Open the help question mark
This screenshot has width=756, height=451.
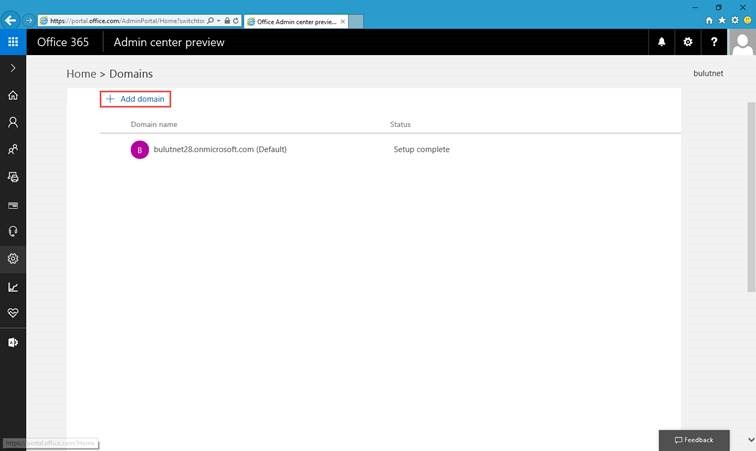click(714, 42)
